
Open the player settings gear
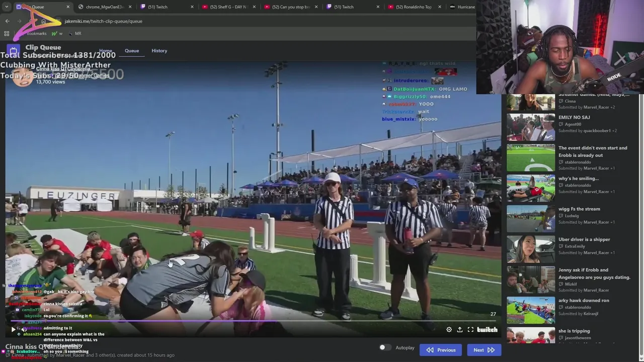pyautogui.click(x=449, y=330)
